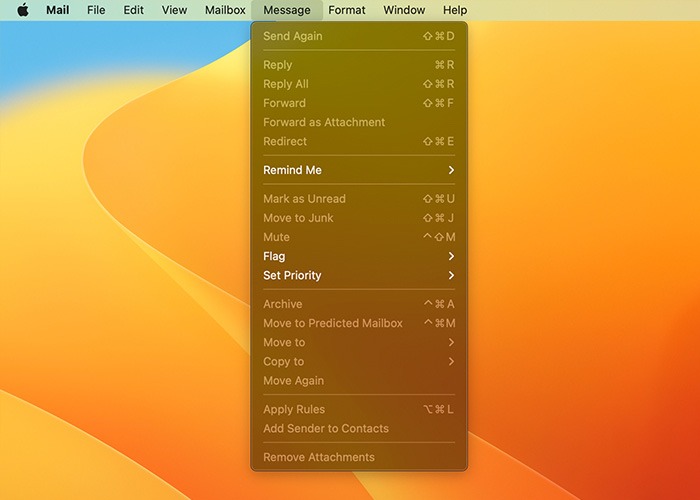Choose Forward as Attachment

359,122
